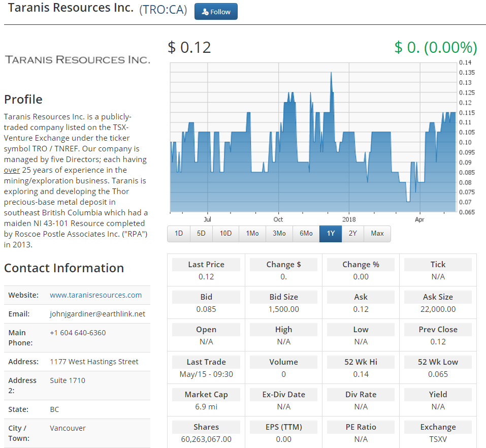Click the address 1177 West Hastings Street
Image resolution: width=486 pixels, height=448 pixels.
pyautogui.click(x=94, y=362)
